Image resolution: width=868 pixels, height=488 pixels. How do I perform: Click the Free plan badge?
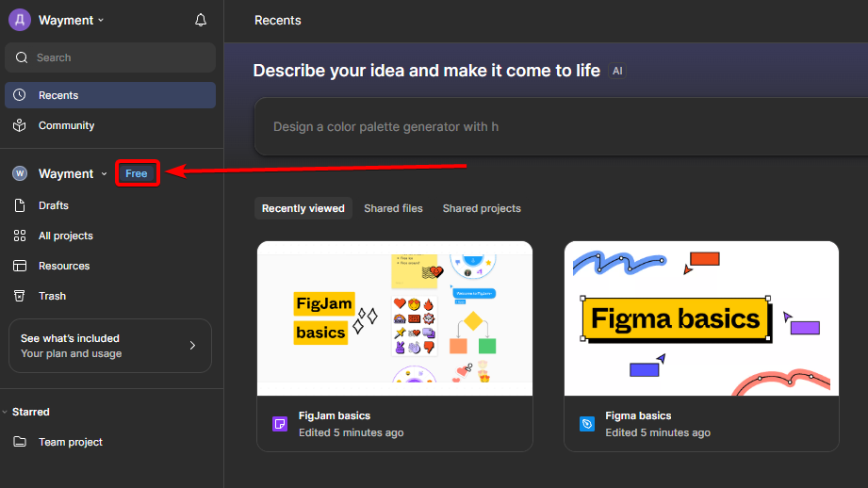pyautogui.click(x=136, y=173)
